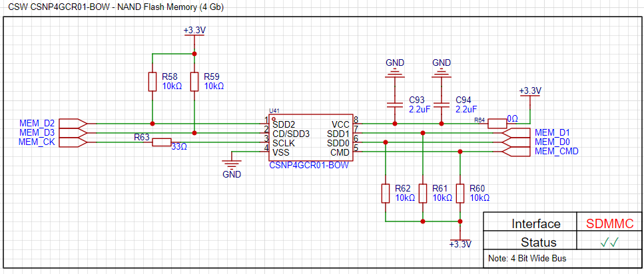Click the MEM_D0 net label
The image size is (644, 274).
(x=551, y=142)
